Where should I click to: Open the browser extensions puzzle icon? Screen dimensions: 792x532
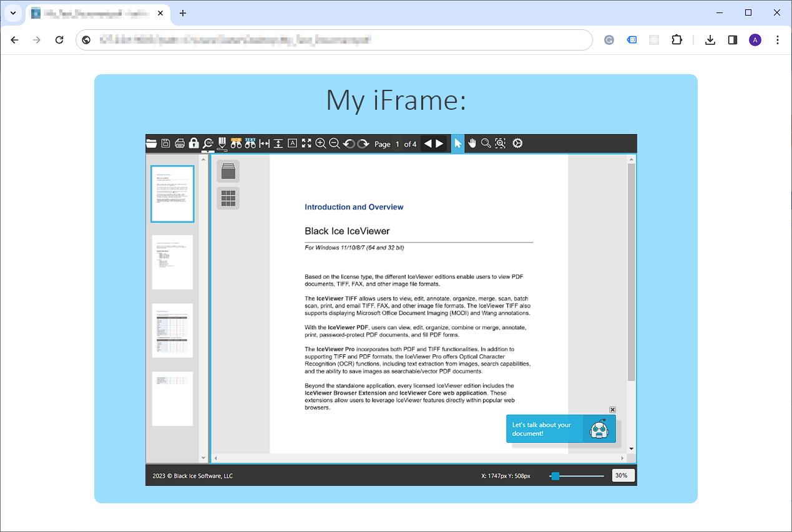(x=677, y=40)
